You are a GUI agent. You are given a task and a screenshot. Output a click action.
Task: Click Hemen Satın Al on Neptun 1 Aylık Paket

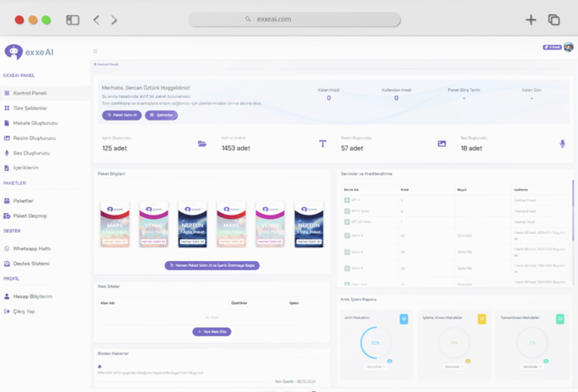[x=193, y=242]
